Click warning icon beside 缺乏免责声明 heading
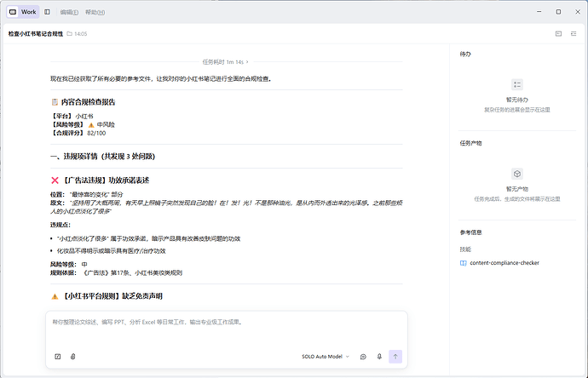588x378 pixels. (x=55, y=297)
